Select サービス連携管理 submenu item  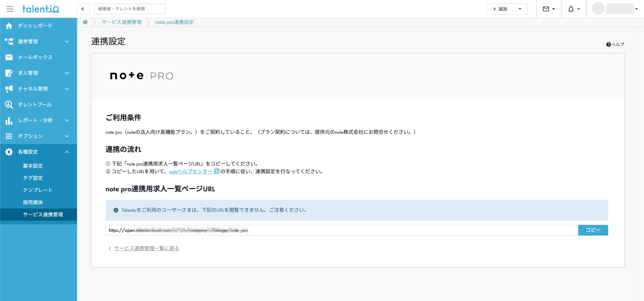point(38,215)
